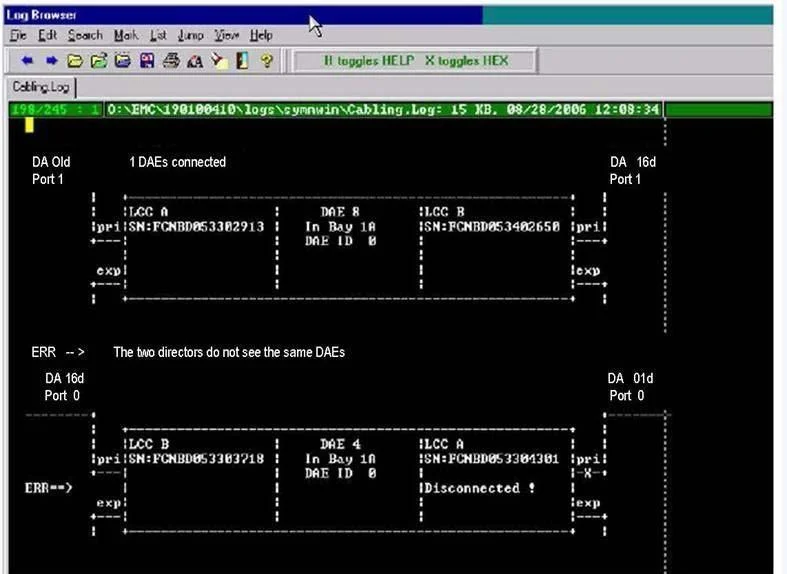Click serial number SN:FCNBD053304301
Image resolution: width=787 pixels, height=574 pixels.
pos(491,459)
